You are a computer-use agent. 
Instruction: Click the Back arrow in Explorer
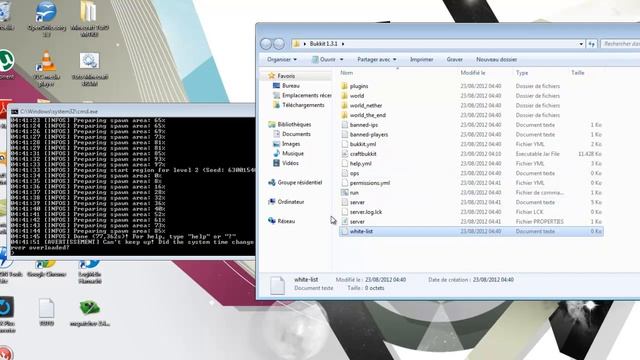pyautogui.click(x=266, y=44)
